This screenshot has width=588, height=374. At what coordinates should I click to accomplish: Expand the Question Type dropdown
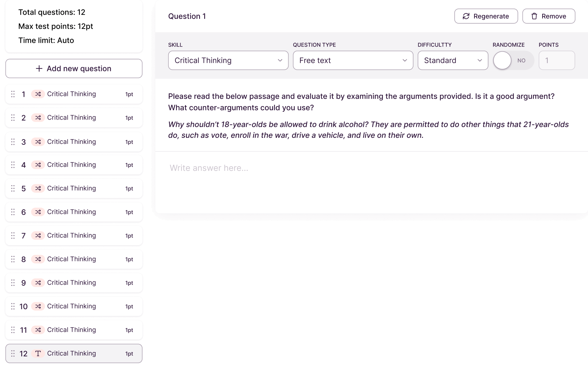coord(353,61)
